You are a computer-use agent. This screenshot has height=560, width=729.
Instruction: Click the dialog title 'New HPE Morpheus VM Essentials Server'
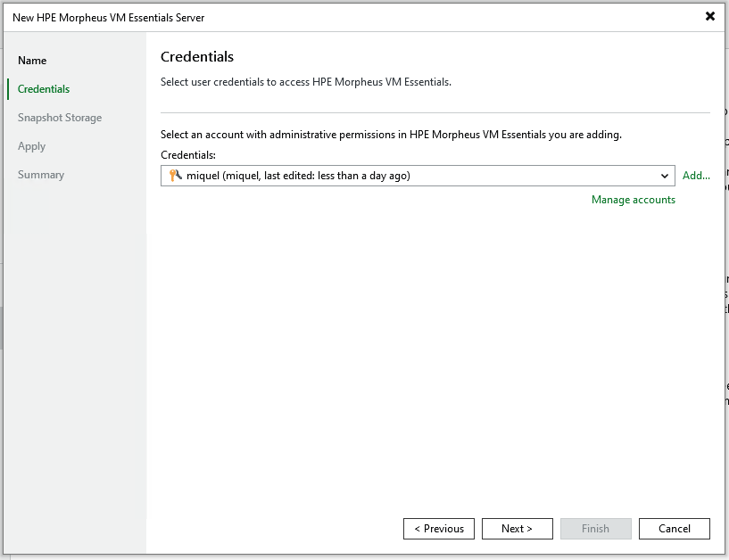[108, 18]
